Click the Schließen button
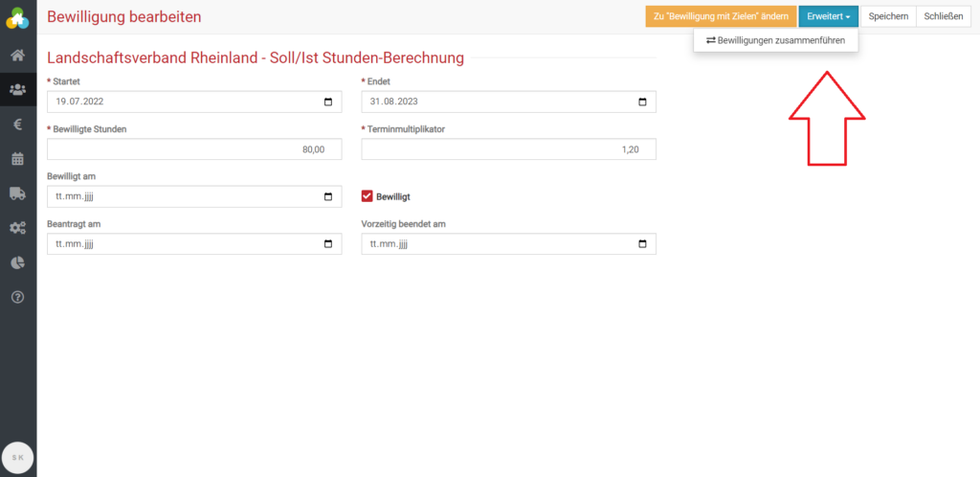The image size is (980, 477). [x=944, y=16]
